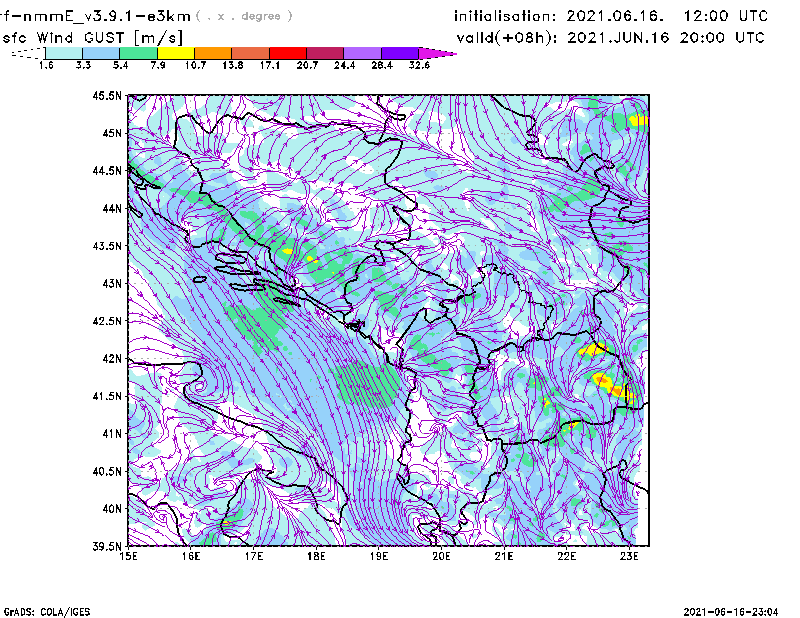Click the 23E longitude label
Viewport: 800px width, 618px height.
point(629,556)
